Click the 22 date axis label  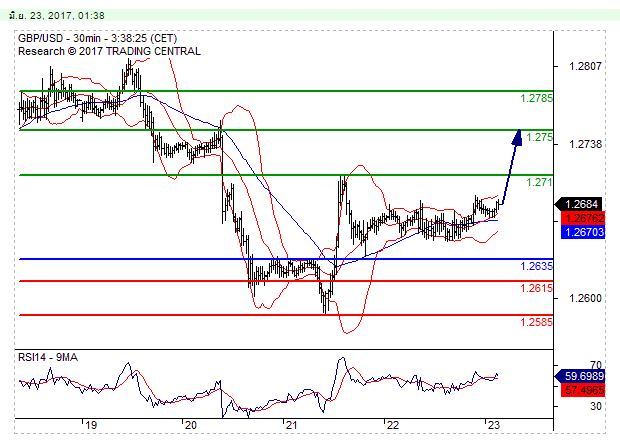tap(393, 425)
